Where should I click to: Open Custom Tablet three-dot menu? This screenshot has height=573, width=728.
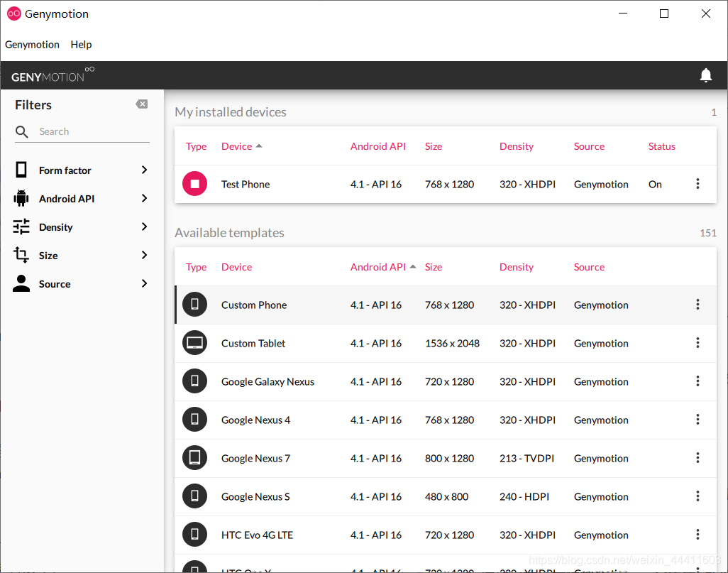[697, 343]
